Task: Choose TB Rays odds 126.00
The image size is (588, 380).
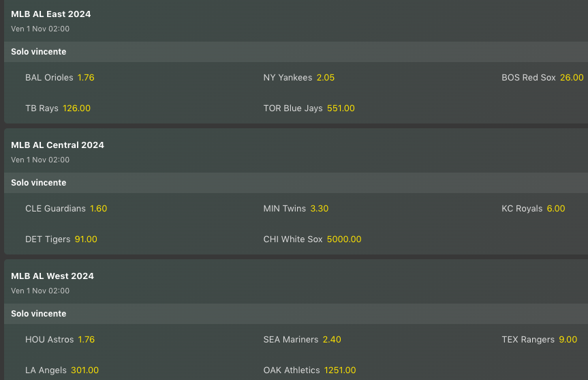Action: 76,108
